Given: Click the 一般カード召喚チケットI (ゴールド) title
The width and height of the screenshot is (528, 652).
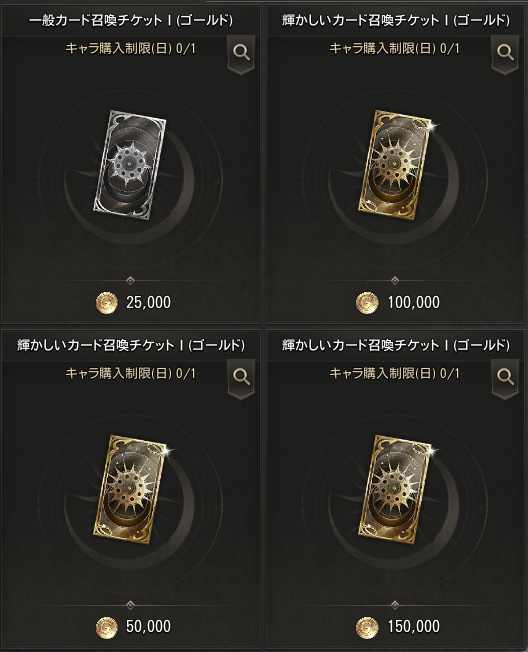Looking at the screenshot, I should 131,20.
